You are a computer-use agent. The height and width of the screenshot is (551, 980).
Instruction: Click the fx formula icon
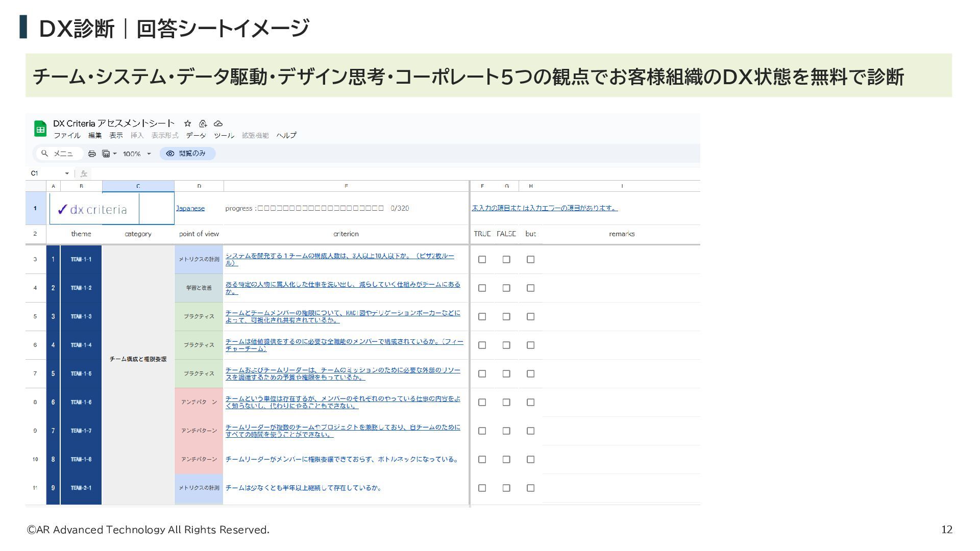(x=84, y=173)
